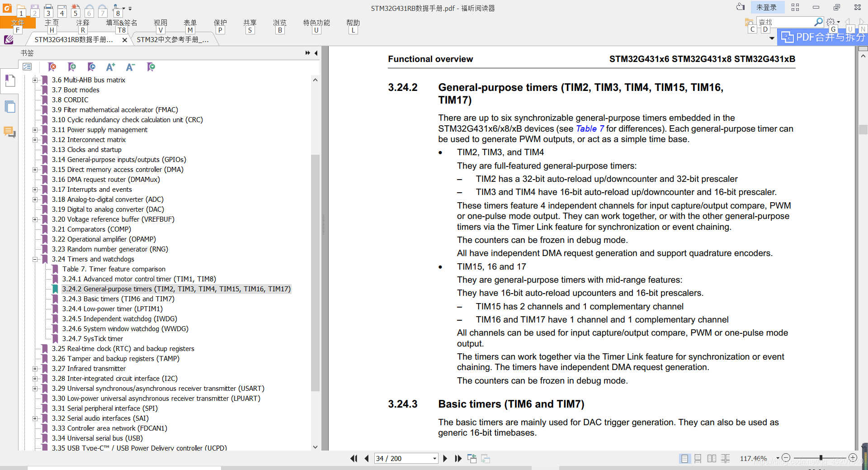The height and width of the screenshot is (470, 868).
Task: Click the bookmark with green check icon
Action: point(151,67)
